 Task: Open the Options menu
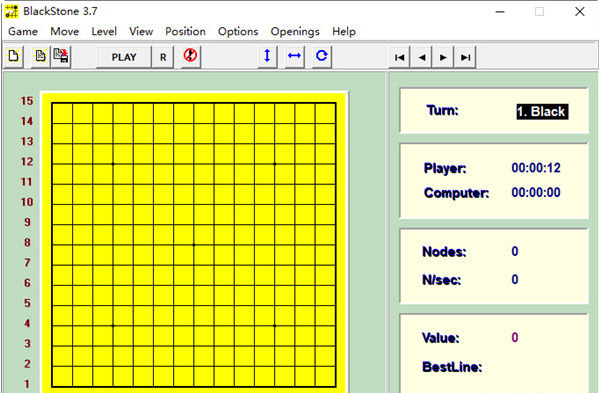238,31
